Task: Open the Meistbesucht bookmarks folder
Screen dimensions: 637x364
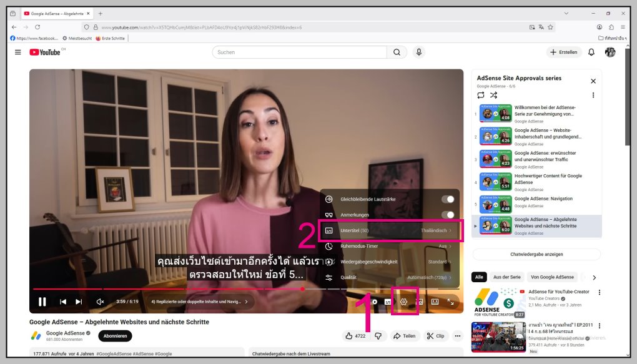Action: (77, 38)
